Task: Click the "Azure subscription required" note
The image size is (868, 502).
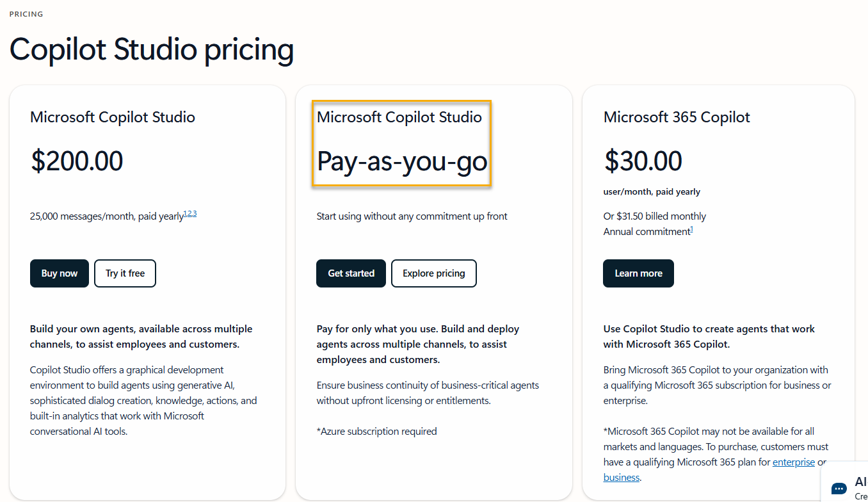Action: pos(376,432)
